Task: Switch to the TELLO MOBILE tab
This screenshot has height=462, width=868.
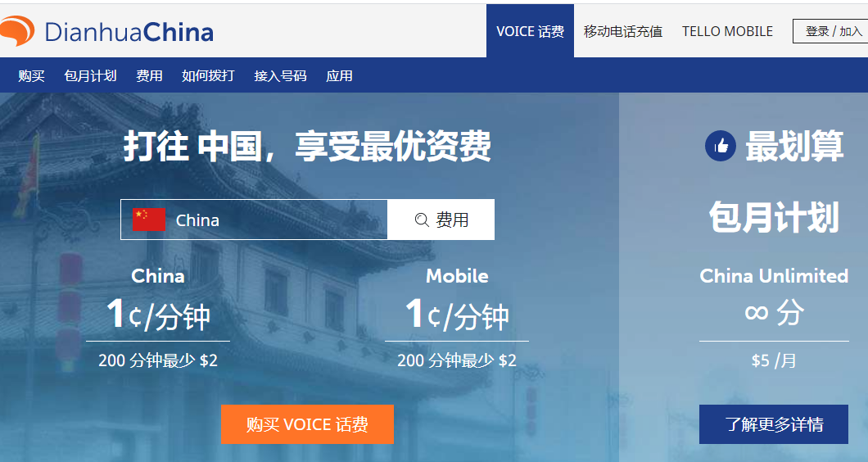Action: (727, 32)
